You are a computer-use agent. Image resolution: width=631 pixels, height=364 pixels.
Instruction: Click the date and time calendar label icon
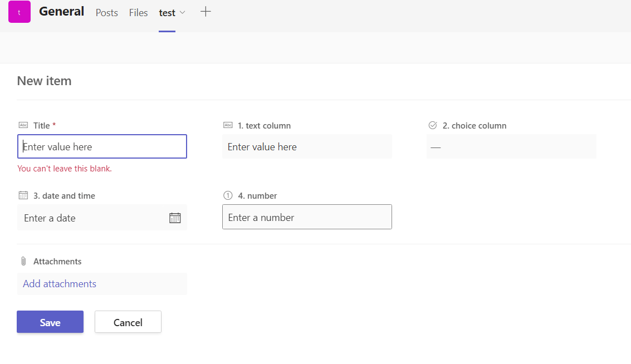pos(23,195)
